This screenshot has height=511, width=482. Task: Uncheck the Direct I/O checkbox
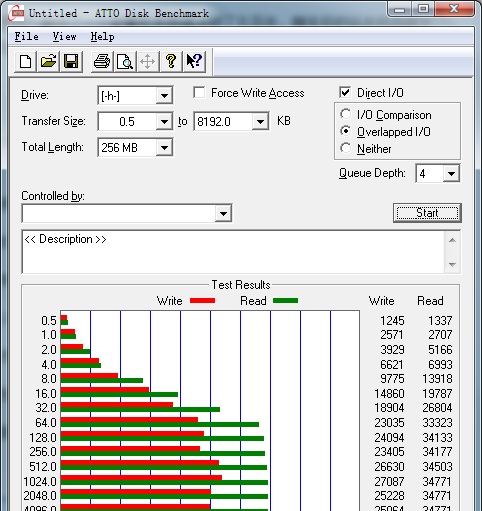pos(345,93)
